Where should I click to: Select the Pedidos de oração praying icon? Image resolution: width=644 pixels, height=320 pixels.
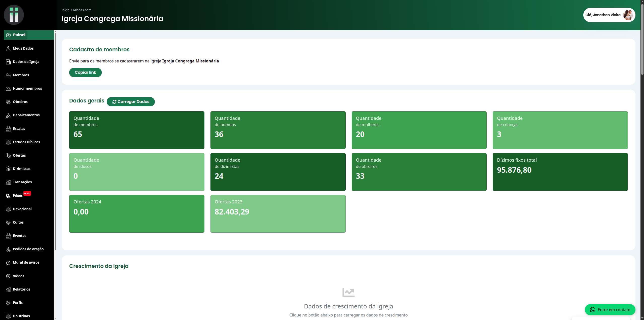tap(8, 249)
